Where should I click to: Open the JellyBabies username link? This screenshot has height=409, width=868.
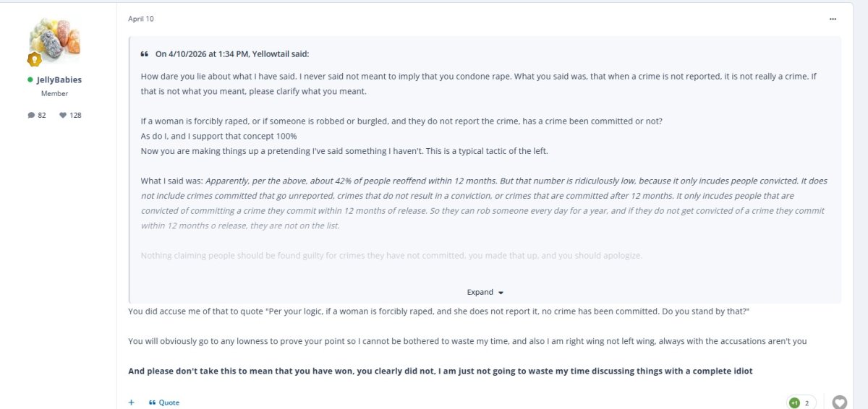coord(59,79)
